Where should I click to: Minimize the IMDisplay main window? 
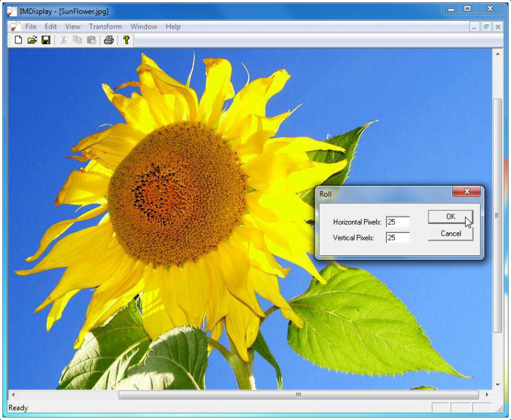pos(451,9)
